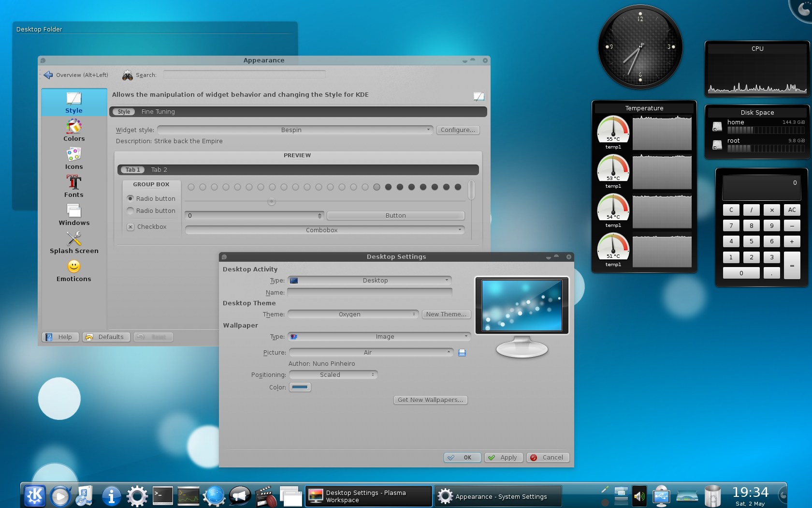Open the device notifier USB icon
812x508 pixels.
click(x=661, y=496)
